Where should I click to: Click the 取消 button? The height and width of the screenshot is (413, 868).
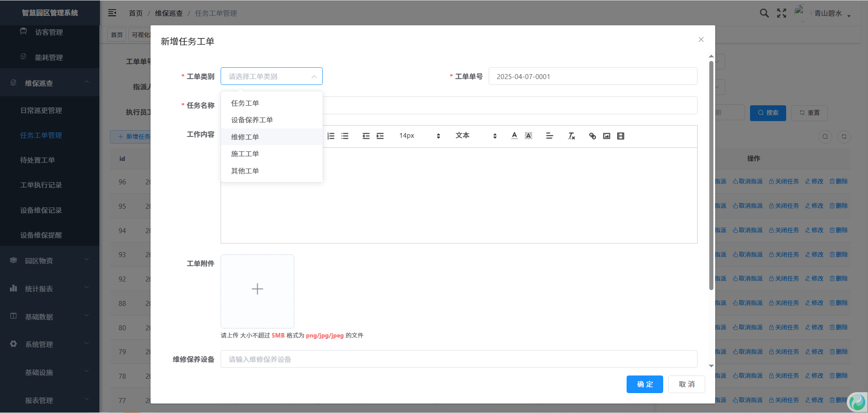(686, 384)
